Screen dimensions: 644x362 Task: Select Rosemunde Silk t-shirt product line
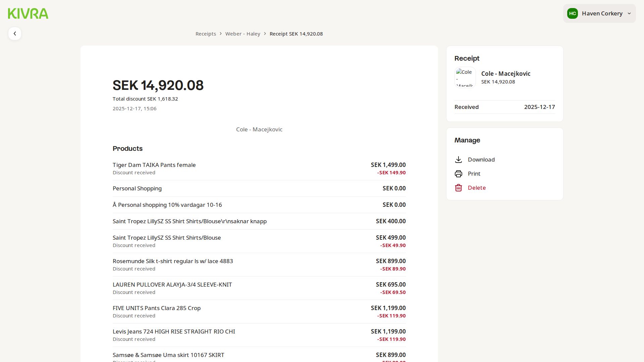pyautogui.click(x=173, y=261)
